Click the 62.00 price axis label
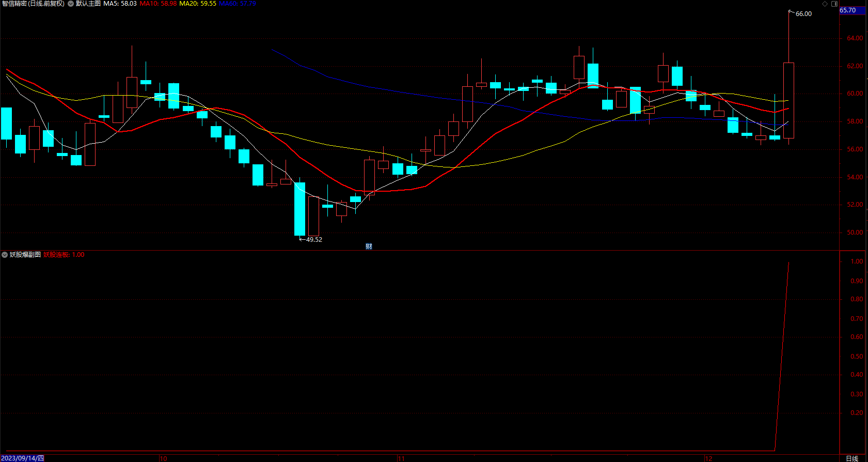 855,66
